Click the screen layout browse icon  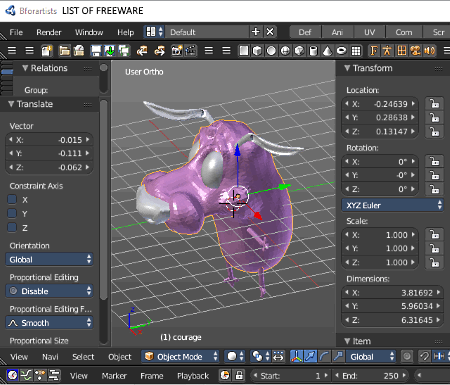pos(154,32)
